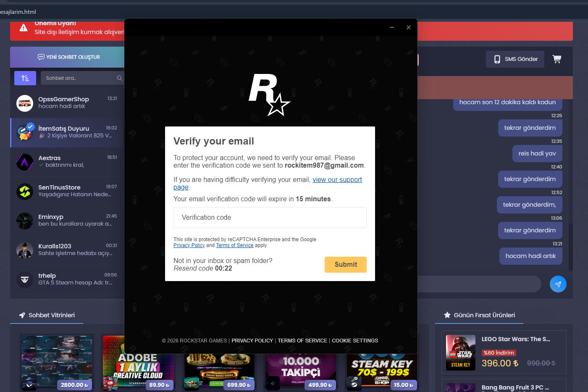Click the chat panel scrollbar

click(571, 247)
